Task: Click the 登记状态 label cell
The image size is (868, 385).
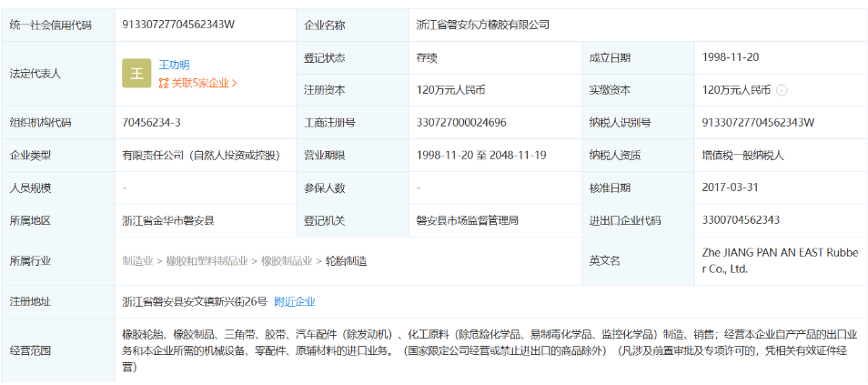Action: pos(352,57)
